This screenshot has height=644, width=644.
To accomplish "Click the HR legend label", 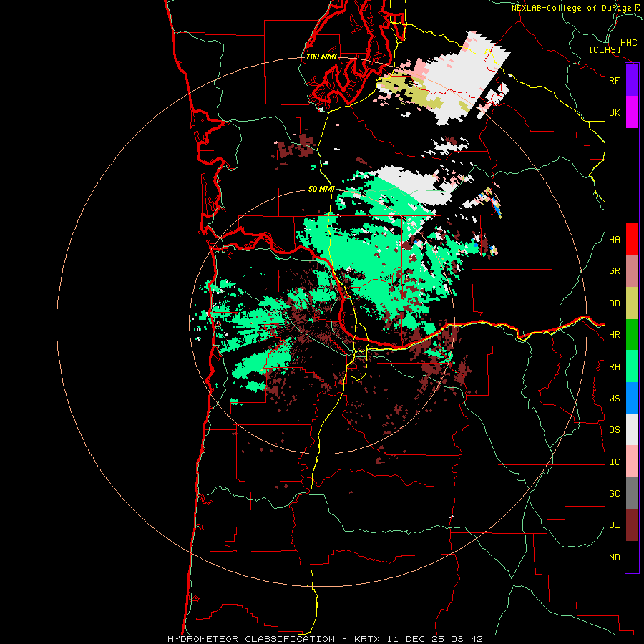I will point(614,335).
